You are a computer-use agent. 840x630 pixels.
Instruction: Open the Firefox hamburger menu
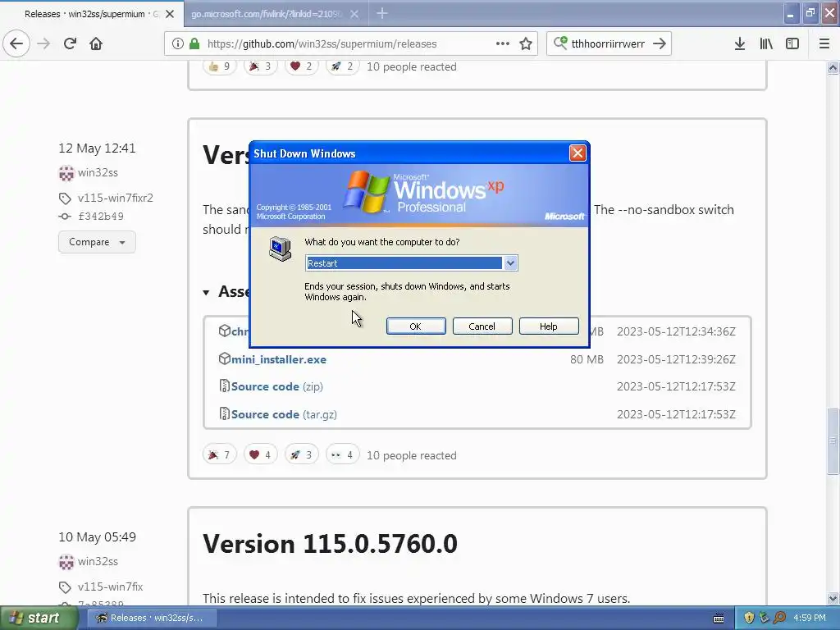tap(824, 43)
